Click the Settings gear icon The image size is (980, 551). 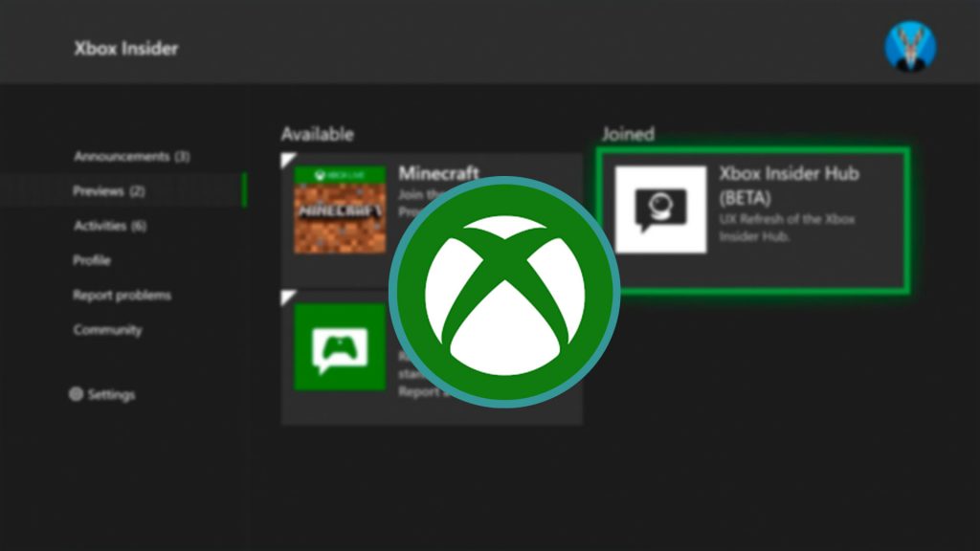click(x=77, y=394)
